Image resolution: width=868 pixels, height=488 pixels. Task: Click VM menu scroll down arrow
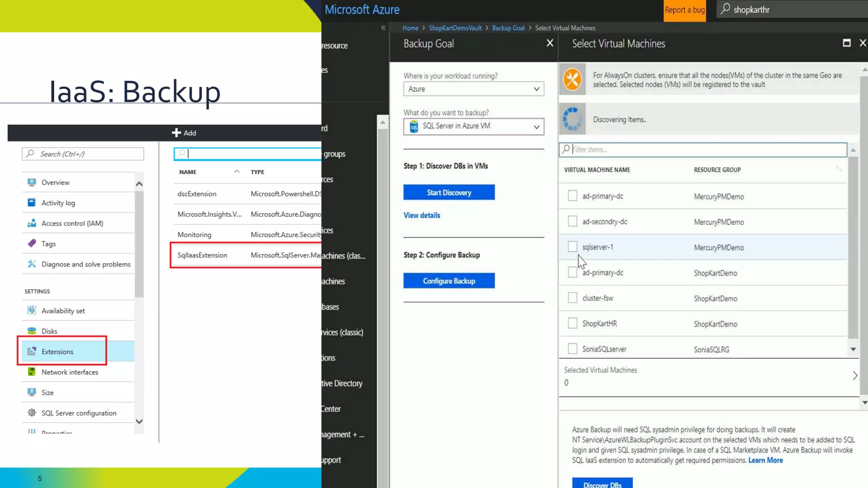(139, 421)
